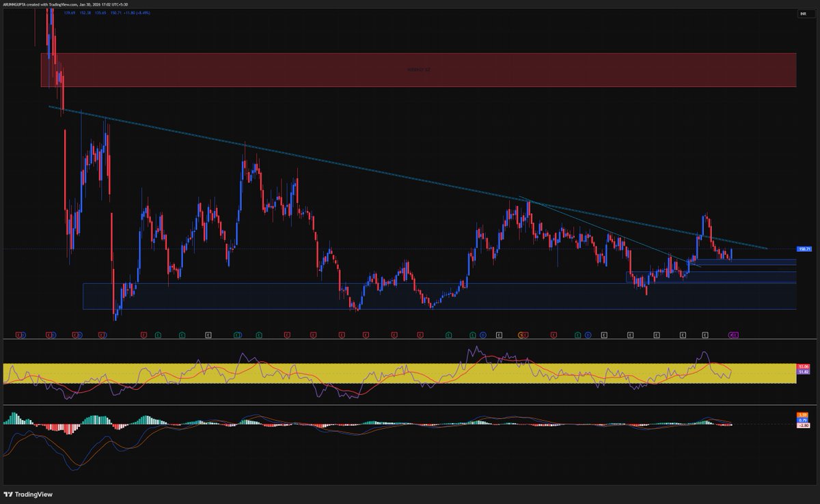Select the 150.71 current price label

[804, 249]
